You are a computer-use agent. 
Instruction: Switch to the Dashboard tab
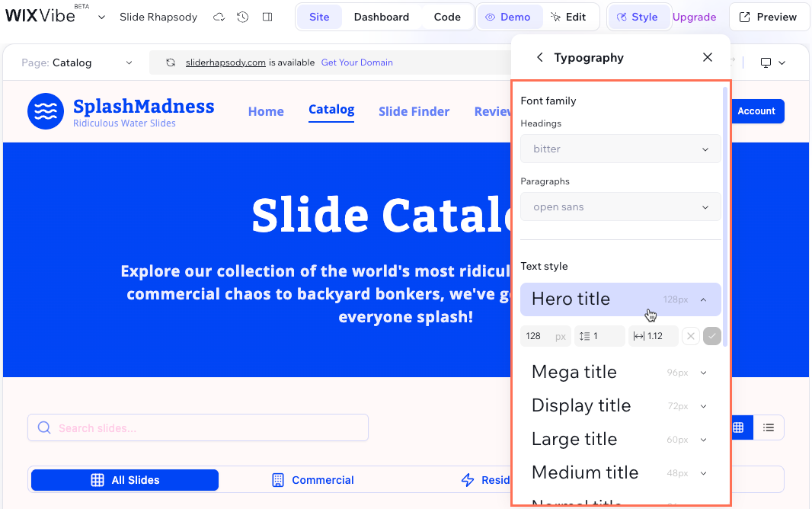tap(381, 16)
